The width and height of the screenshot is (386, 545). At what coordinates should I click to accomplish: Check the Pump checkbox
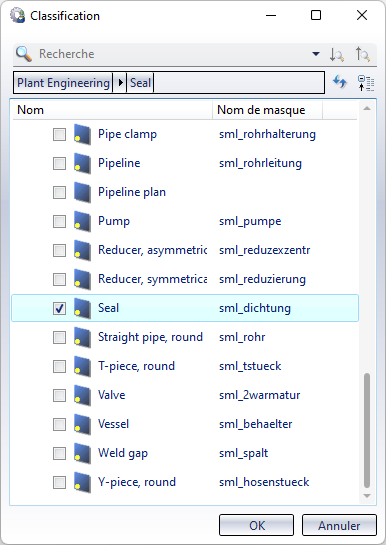[59, 221]
